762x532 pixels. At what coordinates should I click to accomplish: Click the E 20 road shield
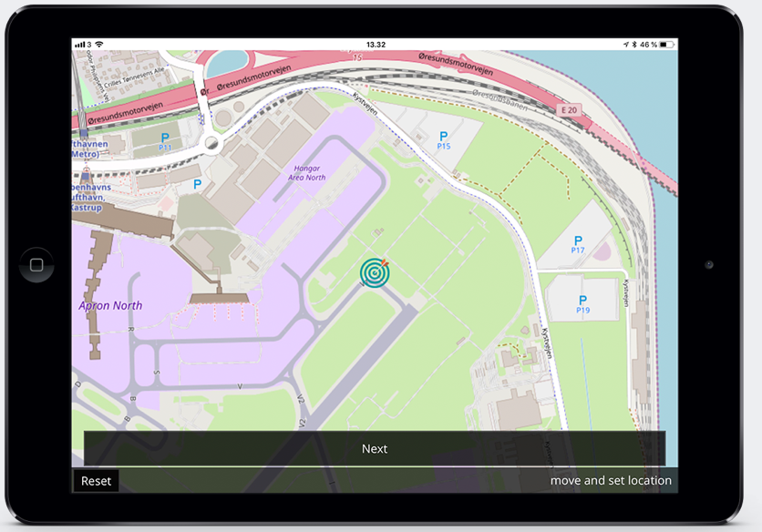tap(569, 110)
